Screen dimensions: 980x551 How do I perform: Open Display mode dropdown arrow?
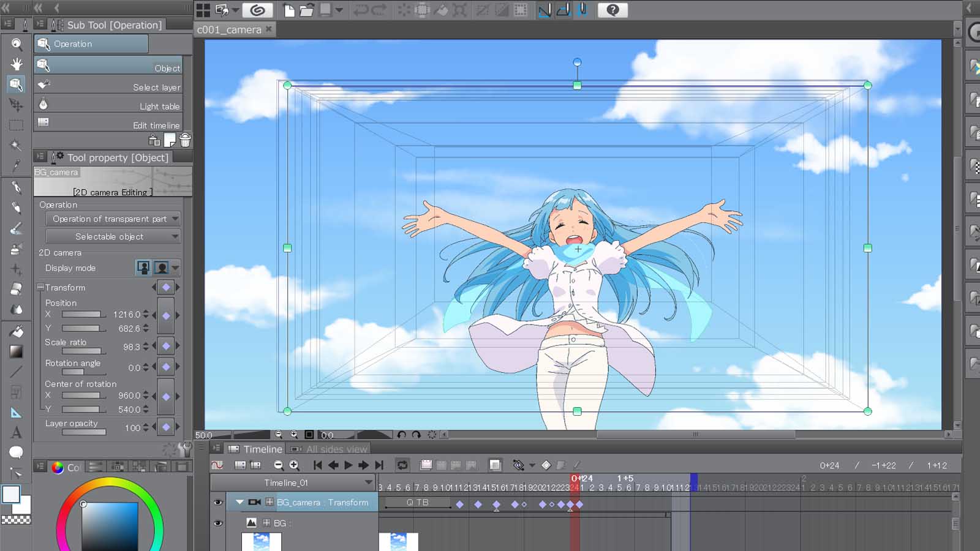tap(176, 268)
